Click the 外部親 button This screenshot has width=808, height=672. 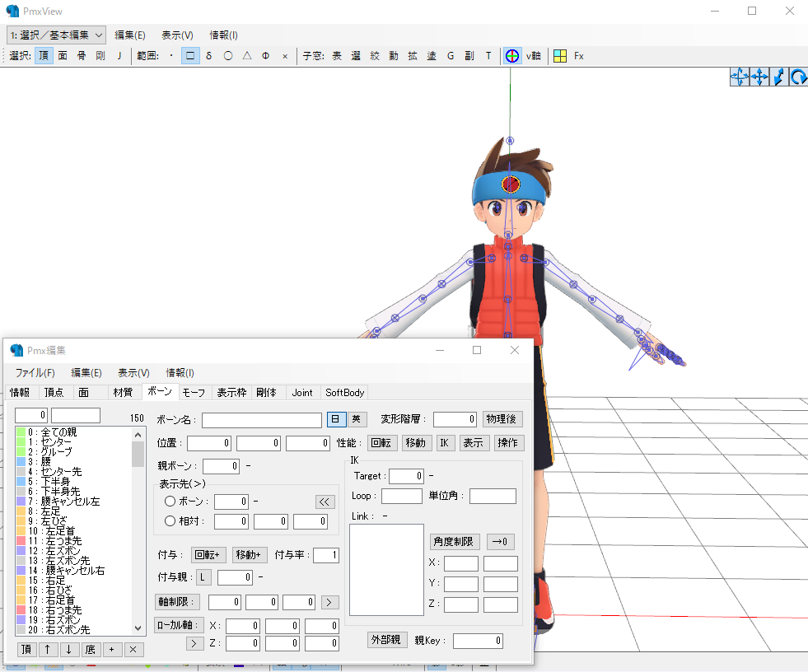[x=386, y=640]
